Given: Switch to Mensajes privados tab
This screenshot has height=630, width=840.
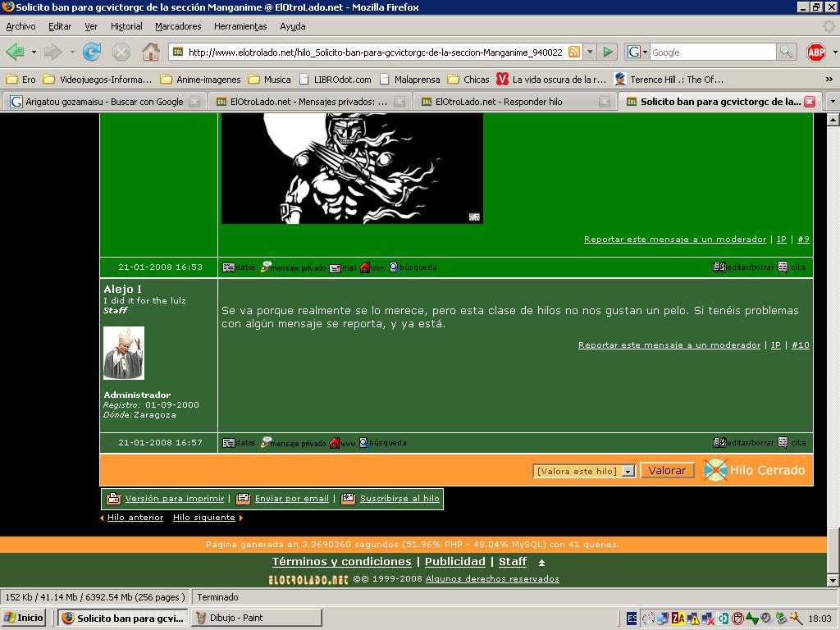Looking at the screenshot, I should (x=308, y=101).
